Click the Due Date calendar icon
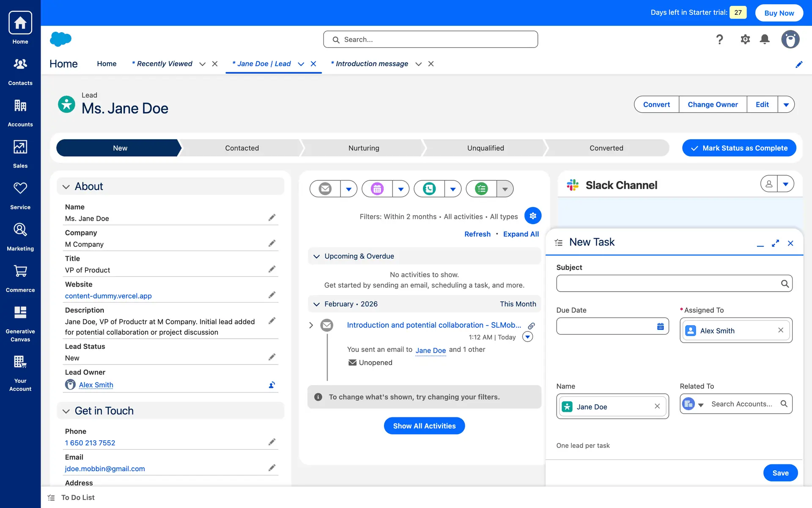The height and width of the screenshot is (508, 812). [660, 326]
